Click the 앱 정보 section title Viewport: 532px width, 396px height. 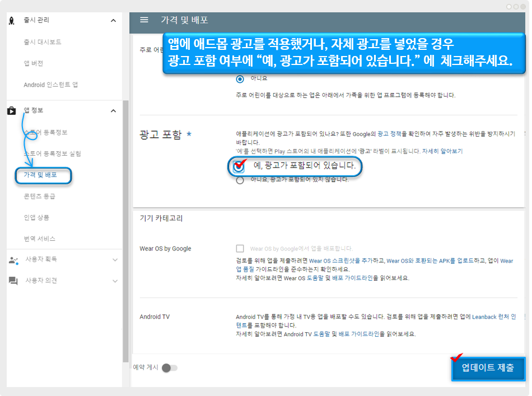coord(33,110)
